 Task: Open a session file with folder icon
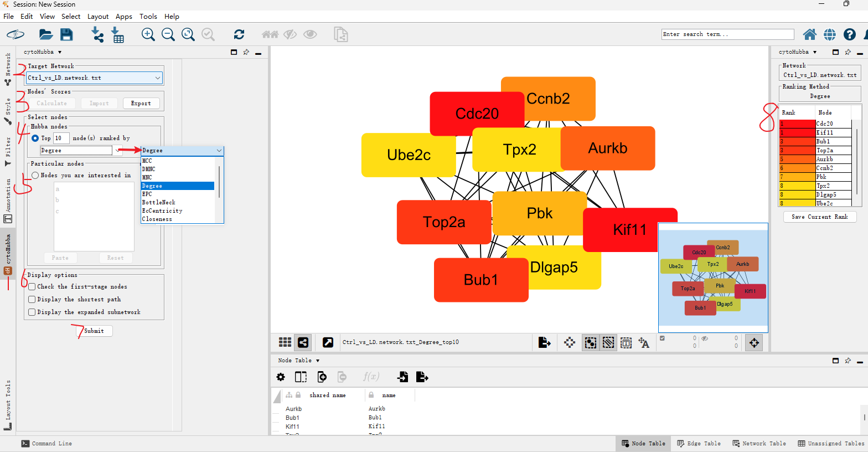(46, 35)
